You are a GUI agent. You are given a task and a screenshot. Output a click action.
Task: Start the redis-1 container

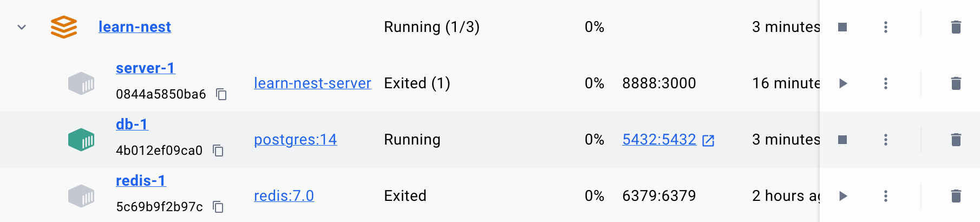pos(843,196)
